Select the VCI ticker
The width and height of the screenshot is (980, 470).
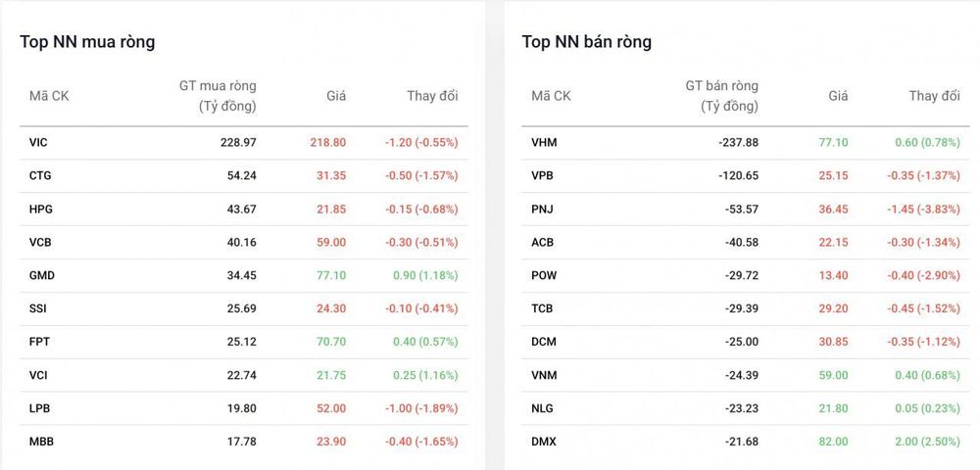(38, 375)
